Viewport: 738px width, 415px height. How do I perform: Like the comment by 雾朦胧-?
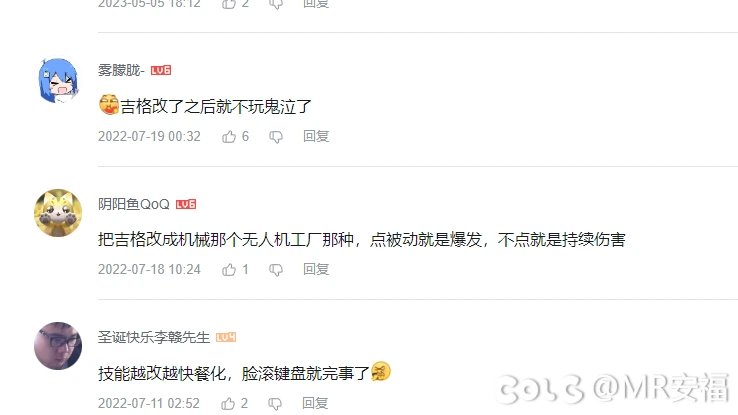coord(229,136)
